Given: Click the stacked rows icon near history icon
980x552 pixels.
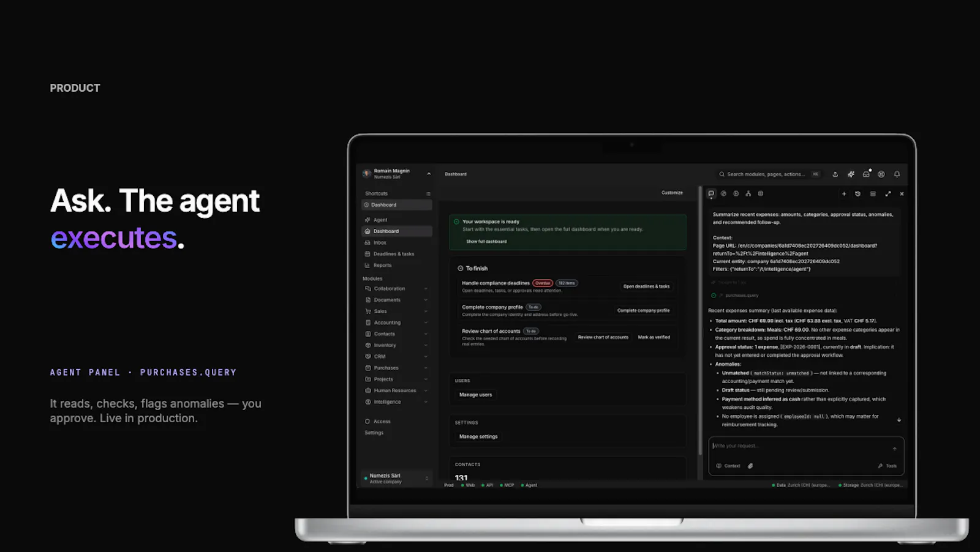Looking at the screenshot, I should (x=873, y=194).
